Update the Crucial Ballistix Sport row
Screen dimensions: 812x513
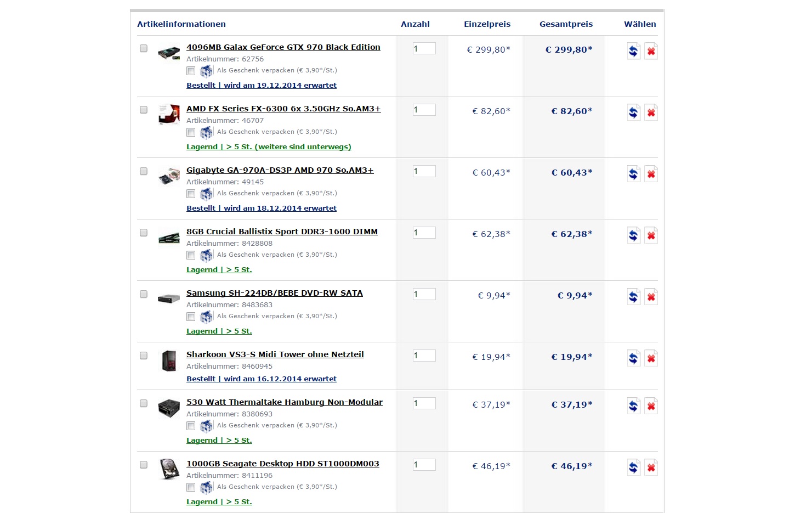(633, 235)
